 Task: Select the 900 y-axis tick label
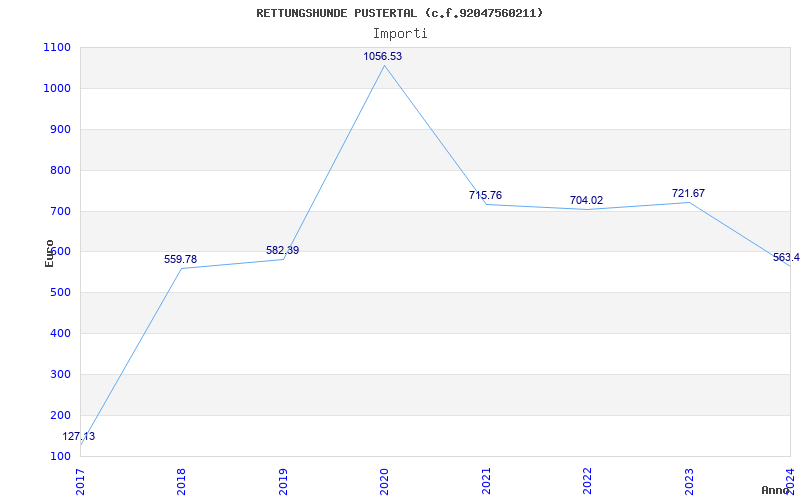(60, 130)
